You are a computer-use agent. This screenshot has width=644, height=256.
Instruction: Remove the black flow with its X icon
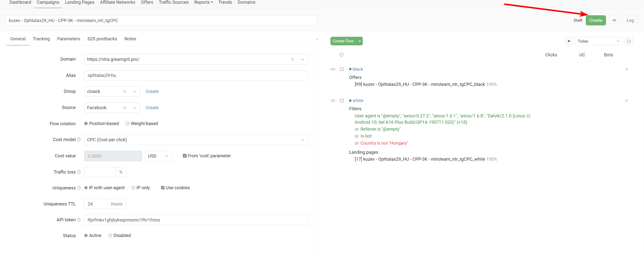(x=626, y=69)
